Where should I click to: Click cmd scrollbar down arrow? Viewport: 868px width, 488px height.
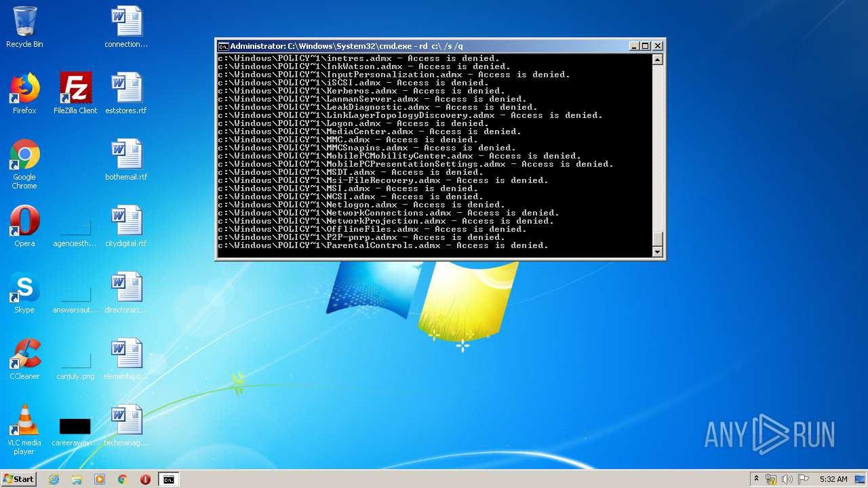(x=657, y=252)
